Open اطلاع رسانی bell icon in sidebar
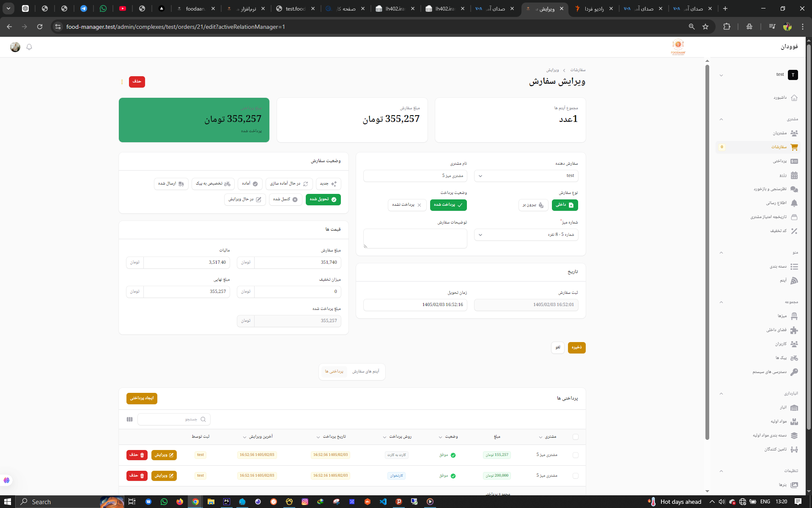 coord(794,203)
